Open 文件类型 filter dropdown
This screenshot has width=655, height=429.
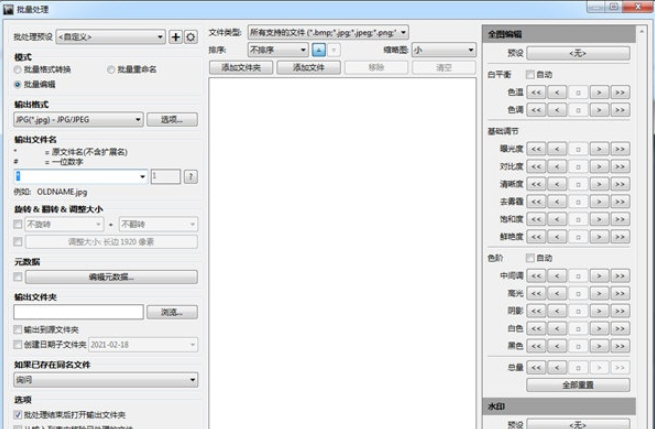(328, 33)
